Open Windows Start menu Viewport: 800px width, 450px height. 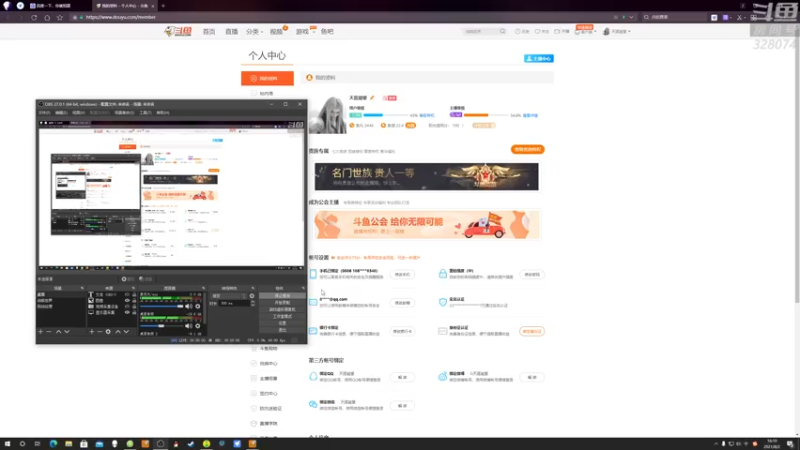click(7, 444)
